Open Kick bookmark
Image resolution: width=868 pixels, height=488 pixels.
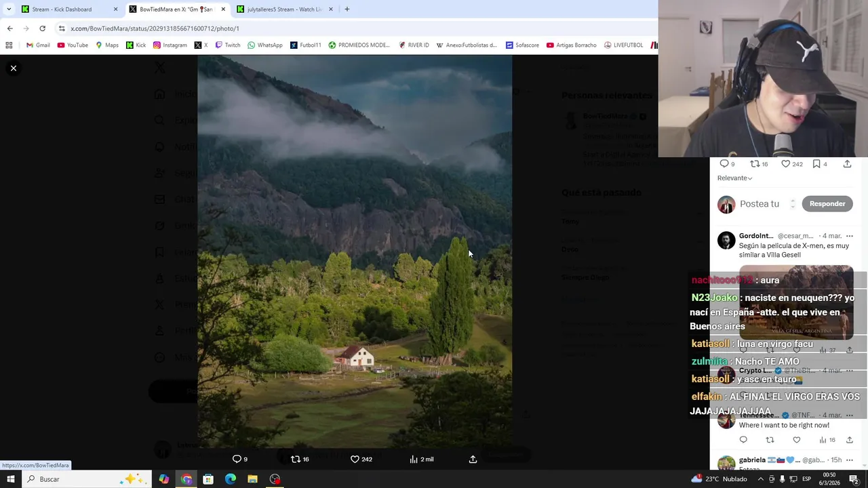pos(136,45)
